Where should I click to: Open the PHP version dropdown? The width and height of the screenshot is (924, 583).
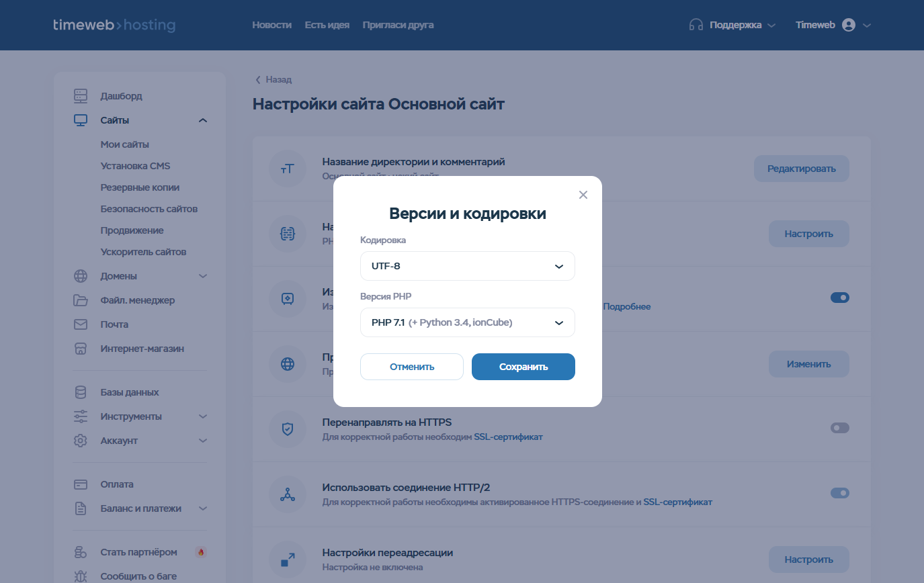point(467,322)
